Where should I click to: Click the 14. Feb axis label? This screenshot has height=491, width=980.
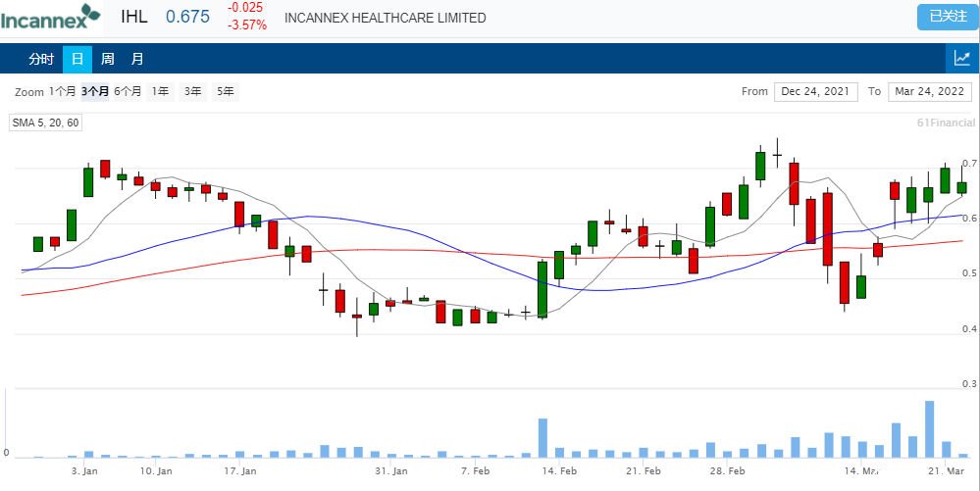tap(559, 471)
